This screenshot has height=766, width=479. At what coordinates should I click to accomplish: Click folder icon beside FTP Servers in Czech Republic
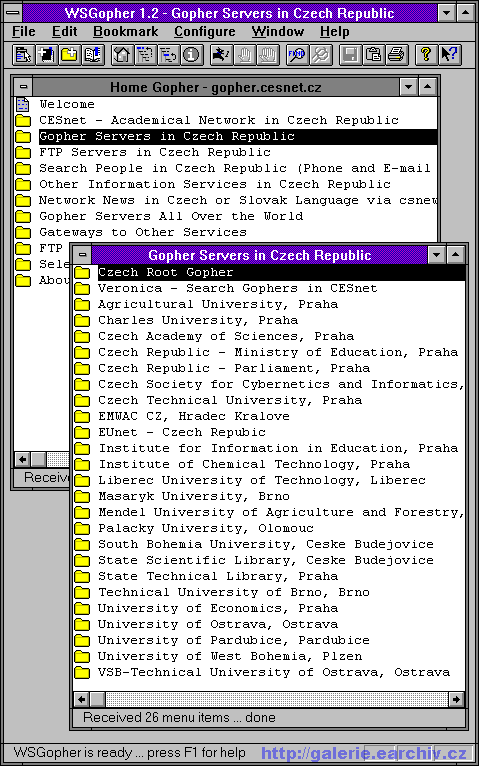pos(23,152)
